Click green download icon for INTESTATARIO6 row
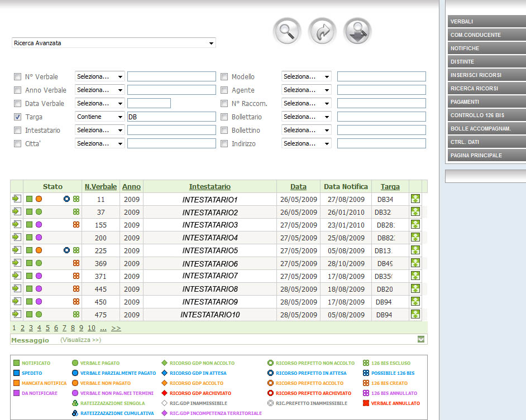The width and height of the screenshot is (526, 420). (x=415, y=263)
